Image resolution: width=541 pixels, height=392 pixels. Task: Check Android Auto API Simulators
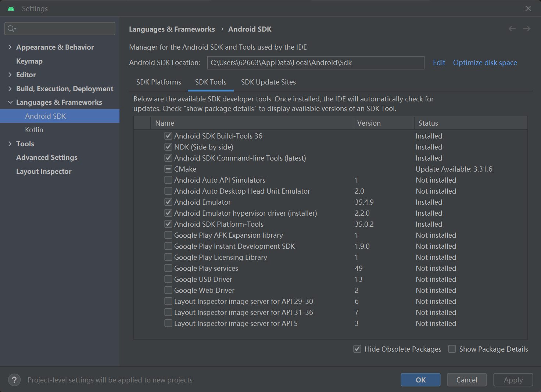coord(168,180)
